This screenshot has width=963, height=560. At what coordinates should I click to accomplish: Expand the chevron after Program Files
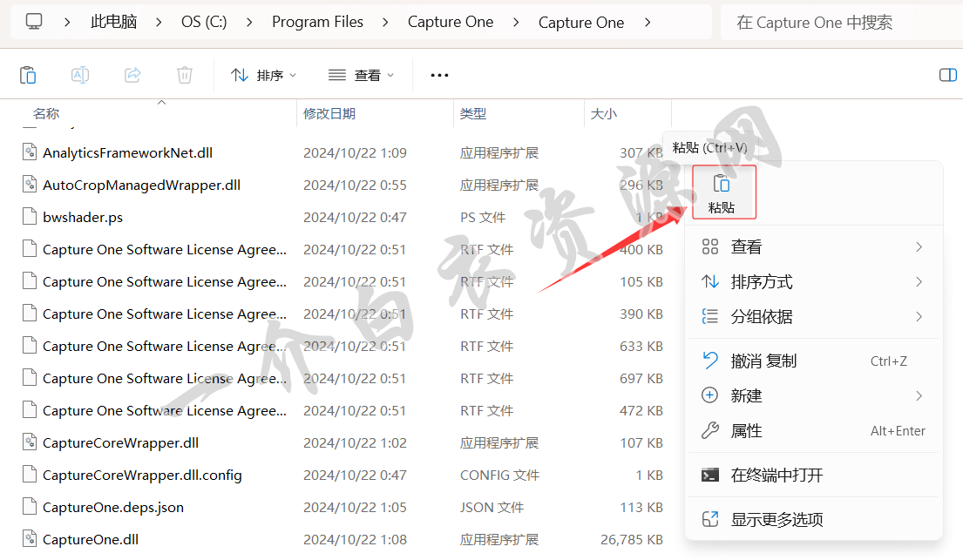coord(385,22)
